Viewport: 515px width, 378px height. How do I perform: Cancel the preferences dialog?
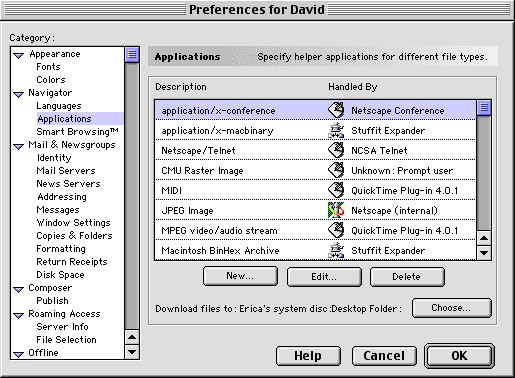pos(384,356)
